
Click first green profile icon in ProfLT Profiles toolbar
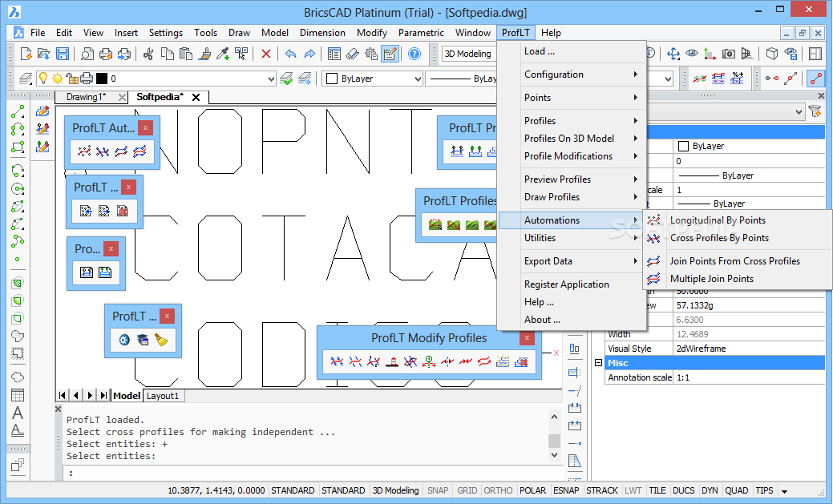coord(435,224)
